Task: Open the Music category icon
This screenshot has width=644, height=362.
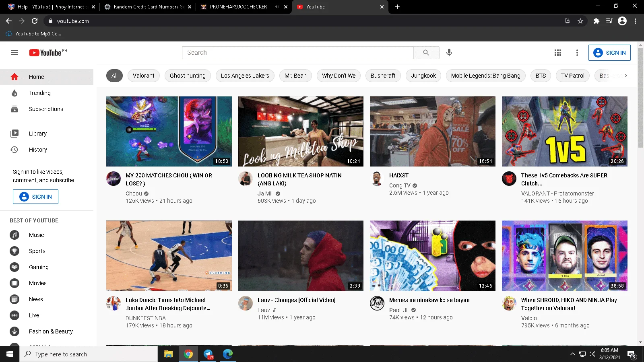Action: [14, 235]
